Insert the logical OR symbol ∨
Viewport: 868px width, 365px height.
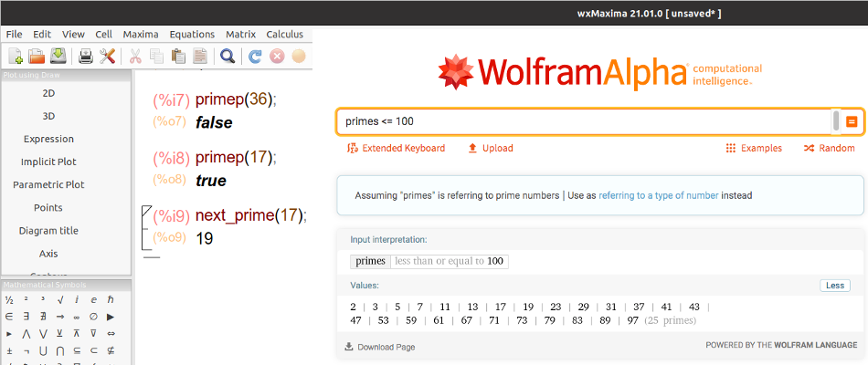pyautogui.click(x=43, y=334)
